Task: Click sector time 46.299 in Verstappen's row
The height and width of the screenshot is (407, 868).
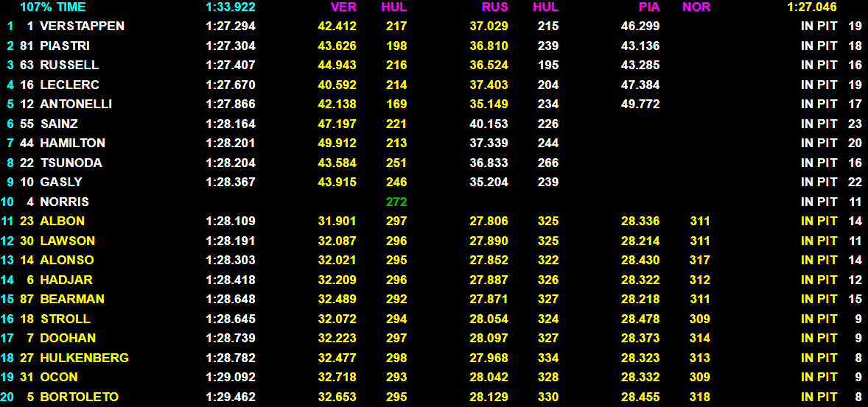Action: point(640,26)
